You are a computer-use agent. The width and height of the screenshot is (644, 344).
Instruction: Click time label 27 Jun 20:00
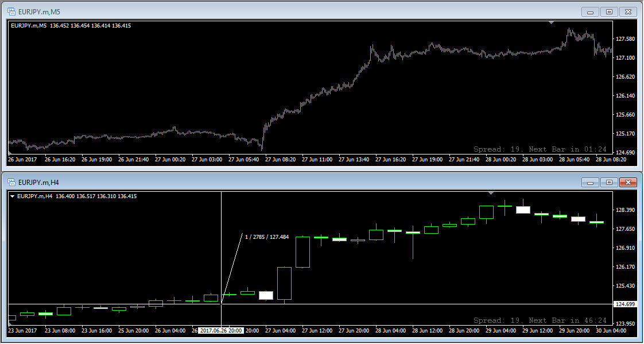click(354, 330)
